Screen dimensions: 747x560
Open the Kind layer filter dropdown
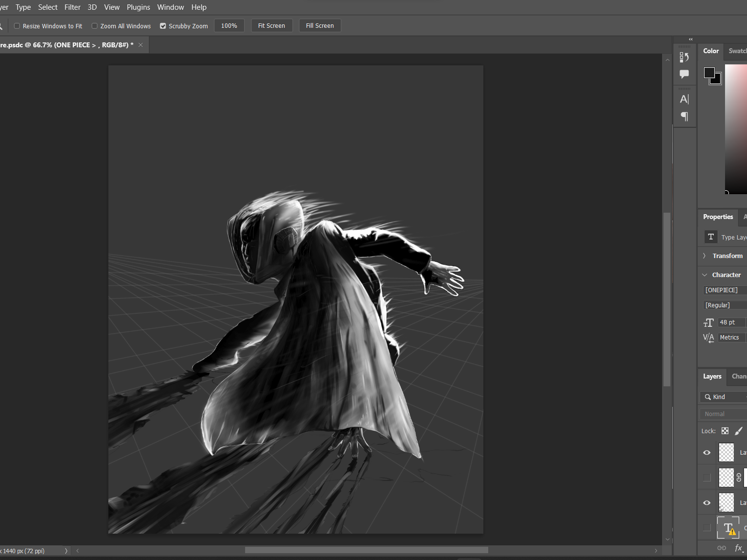pos(724,397)
